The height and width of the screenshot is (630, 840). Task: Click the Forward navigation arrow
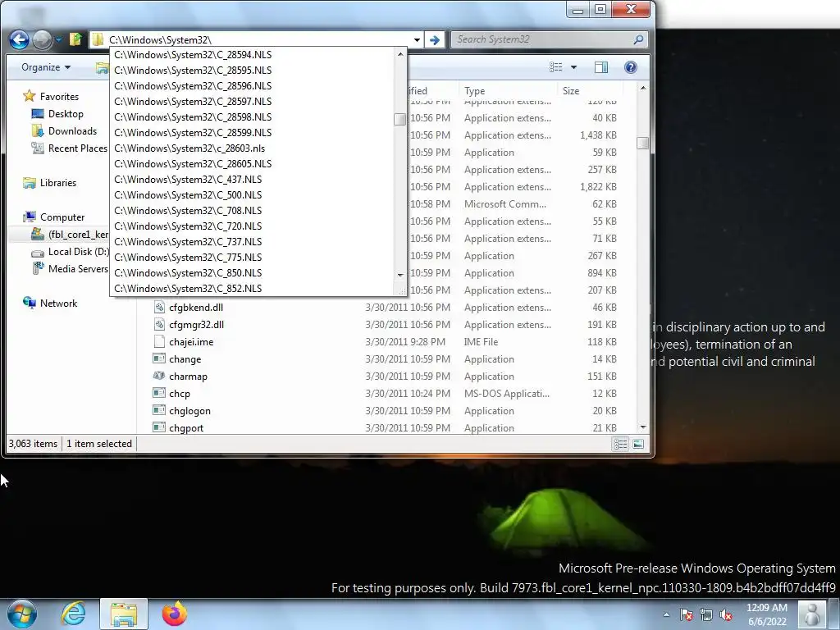point(43,39)
